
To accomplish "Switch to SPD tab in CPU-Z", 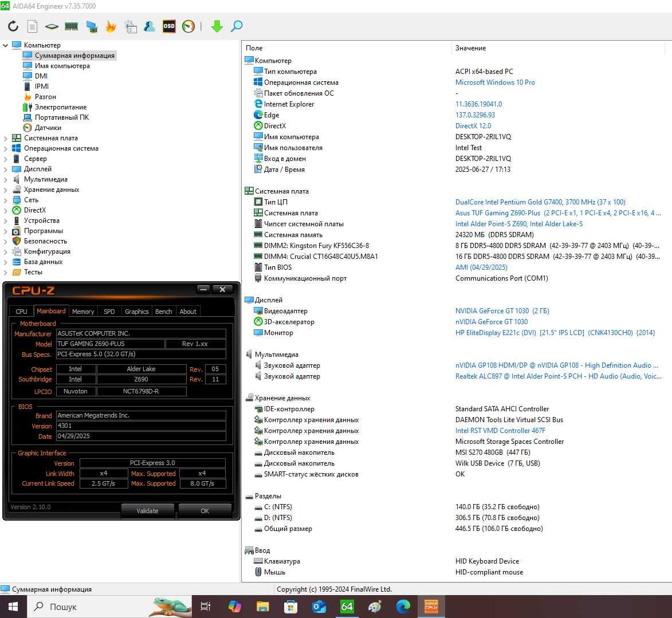I will pos(109,312).
